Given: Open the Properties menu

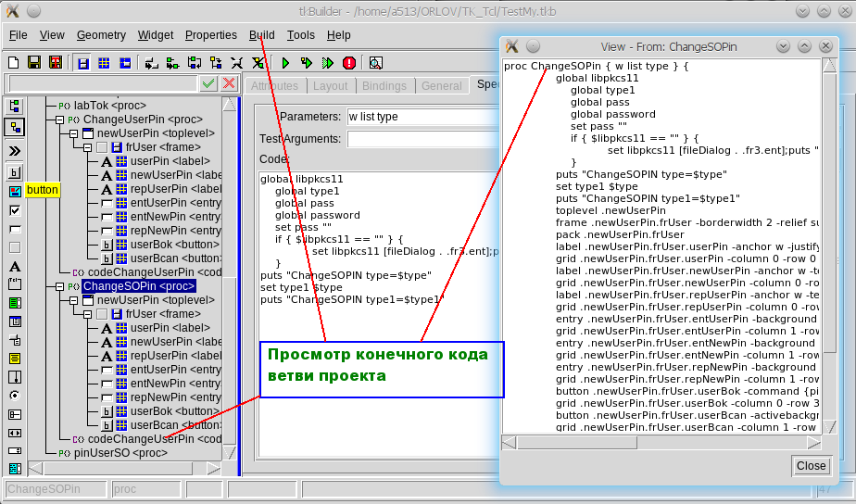Looking at the screenshot, I should tap(210, 35).
